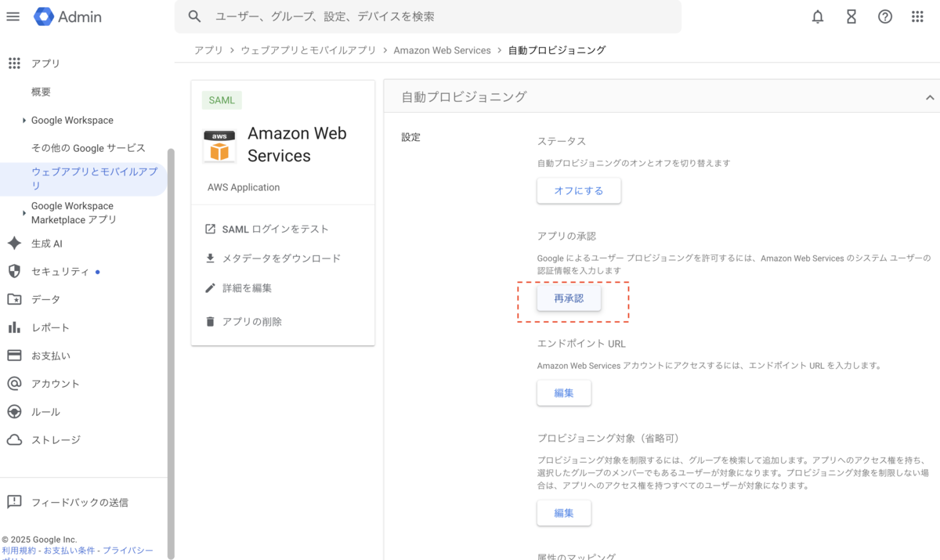Open the notifications bell

pyautogui.click(x=818, y=16)
